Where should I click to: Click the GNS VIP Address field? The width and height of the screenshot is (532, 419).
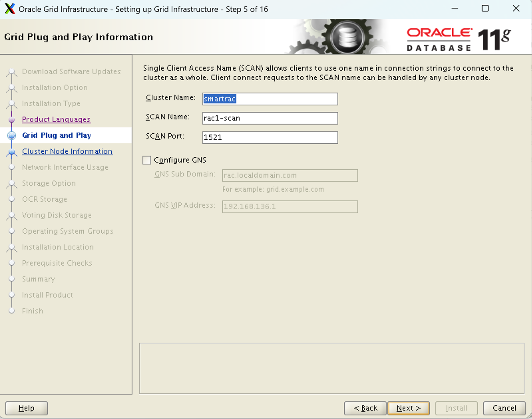(290, 206)
